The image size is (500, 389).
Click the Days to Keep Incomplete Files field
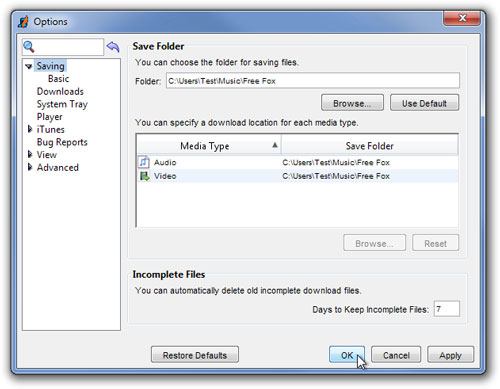(x=447, y=309)
